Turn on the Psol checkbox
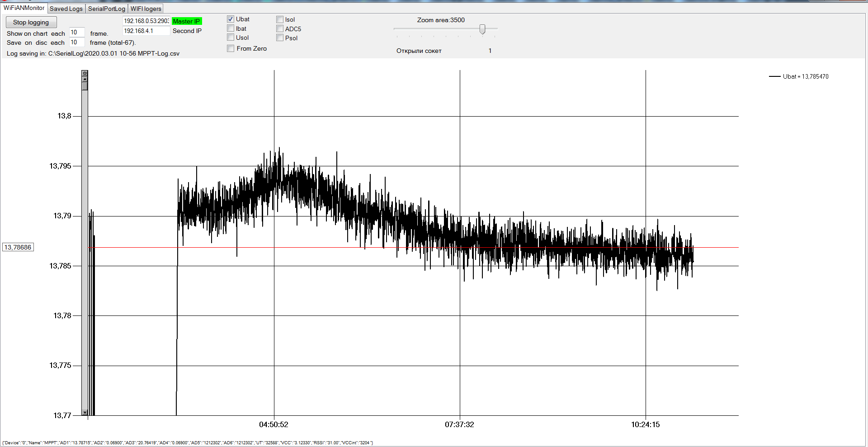The width and height of the screenshot is (868, 447). [x=280, y=38]
